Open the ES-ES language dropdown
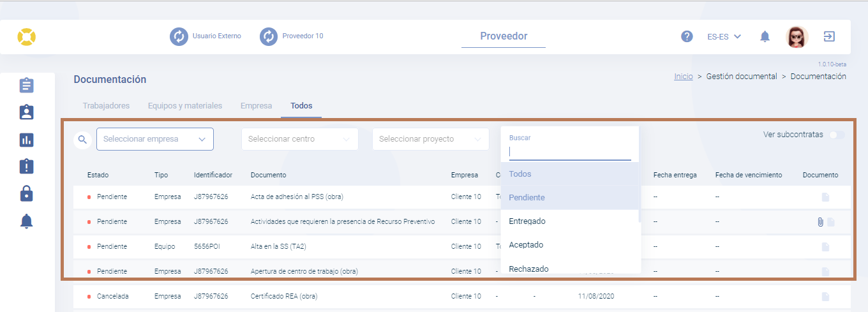This screenshot has width=868, height=312. point(724,36)
